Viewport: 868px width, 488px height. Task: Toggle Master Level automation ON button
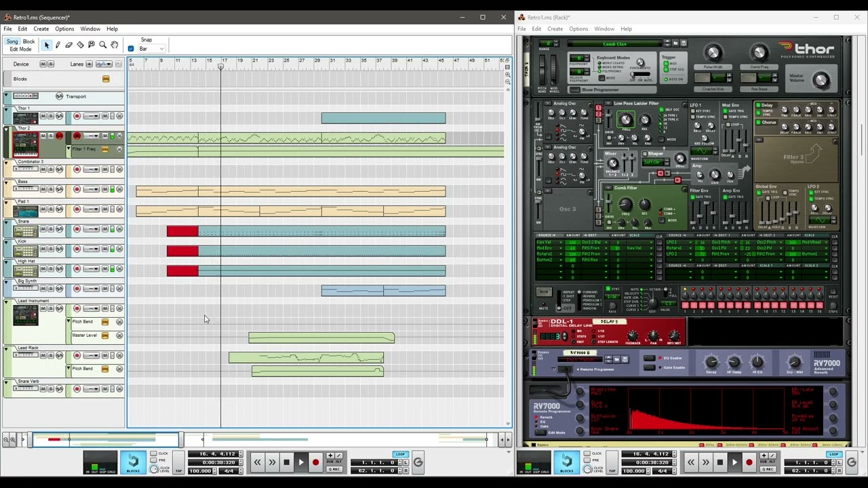104,335
